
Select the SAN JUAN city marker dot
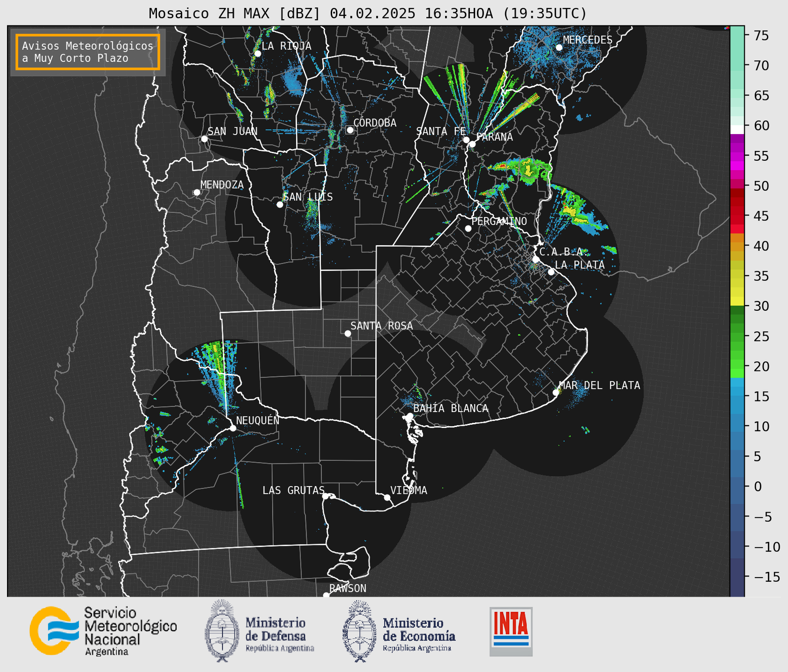204,139
